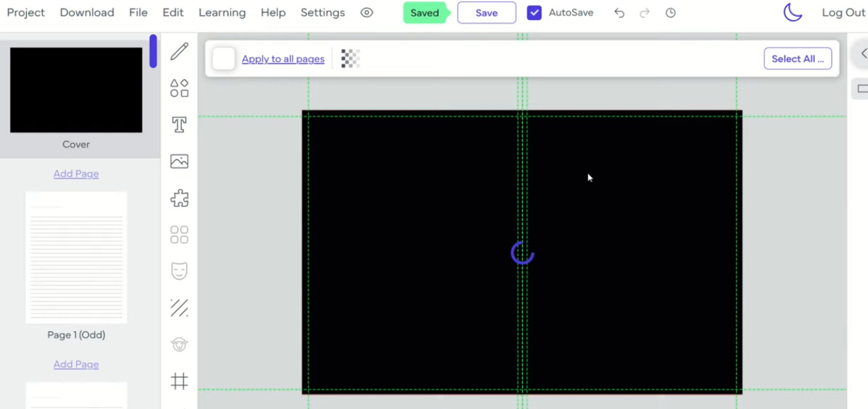Click the page list scrollbar handle

(153, 51)
